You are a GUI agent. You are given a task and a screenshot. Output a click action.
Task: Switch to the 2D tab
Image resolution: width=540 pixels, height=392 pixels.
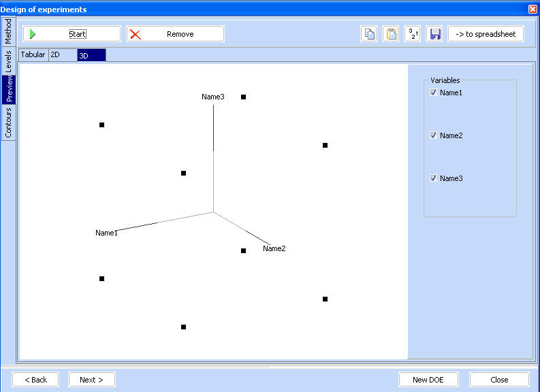63,55
